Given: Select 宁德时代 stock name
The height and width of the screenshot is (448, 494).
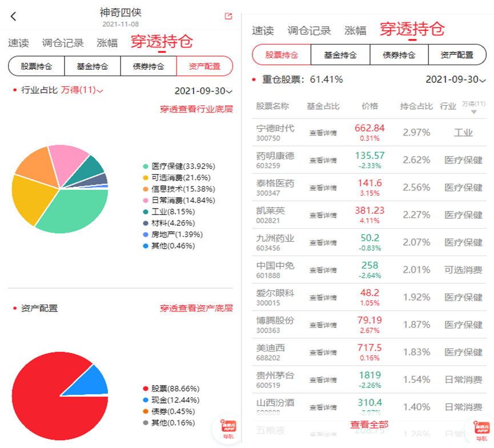Looking at the screenshot, I should tap(275, 129).
